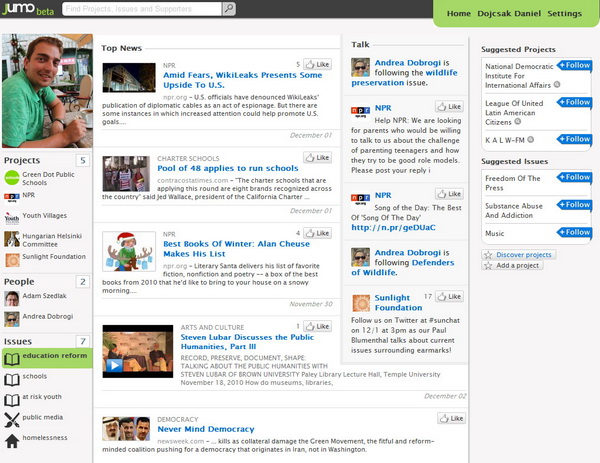Click Discover projects button
Image resolution: width=600 pixels, height=463 pixels.
pos(519,255)
